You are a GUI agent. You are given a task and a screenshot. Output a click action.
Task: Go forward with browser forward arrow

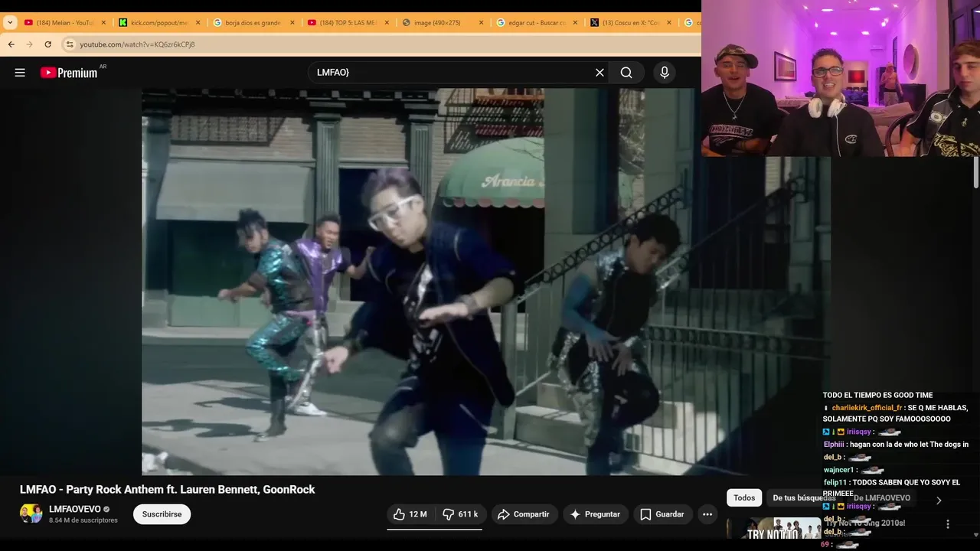(x=30, y=44)
